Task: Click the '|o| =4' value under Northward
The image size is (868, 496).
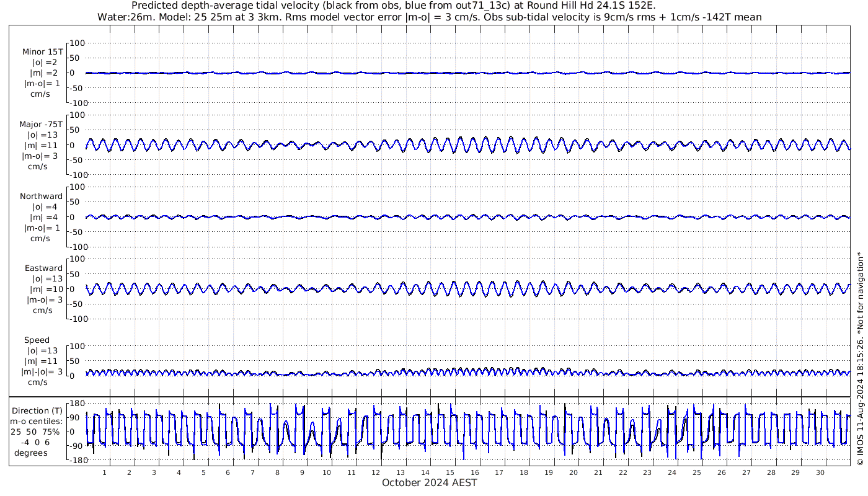Action: point(45,207)
